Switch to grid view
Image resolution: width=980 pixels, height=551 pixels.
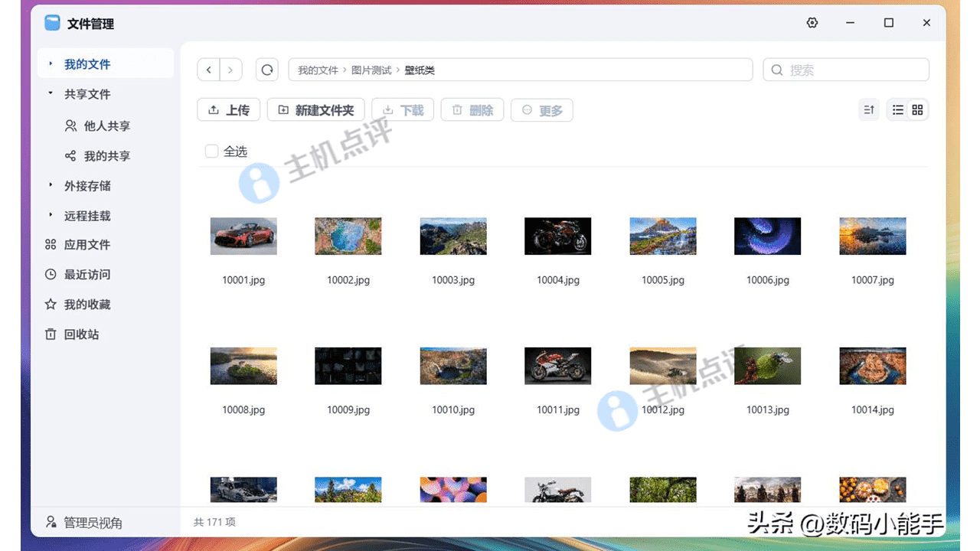click(917, 110)
